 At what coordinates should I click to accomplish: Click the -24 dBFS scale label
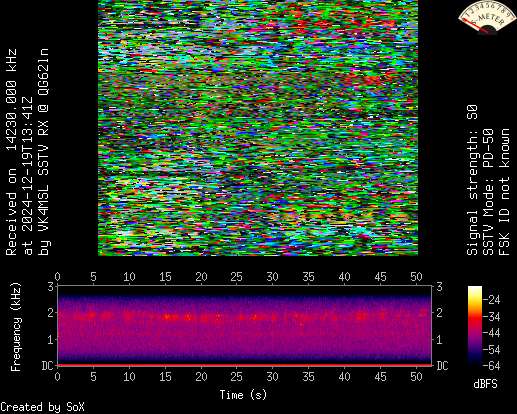click(492, 300)
